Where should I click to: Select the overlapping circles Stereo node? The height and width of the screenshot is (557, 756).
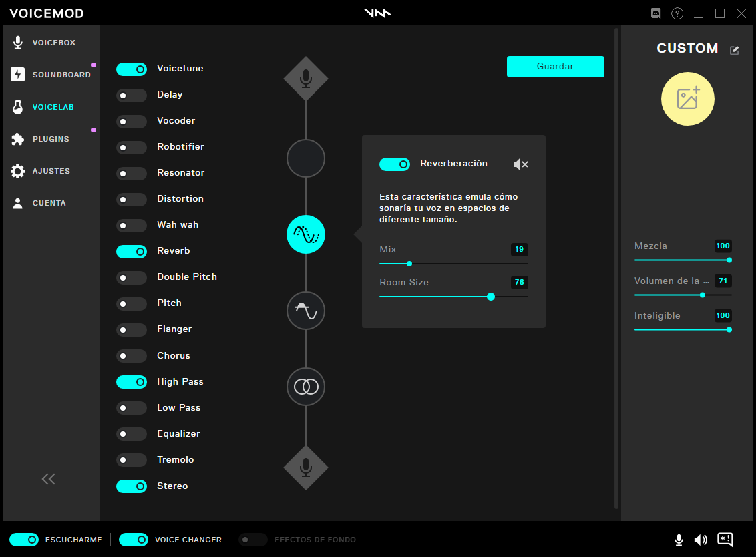click(306, 387)
